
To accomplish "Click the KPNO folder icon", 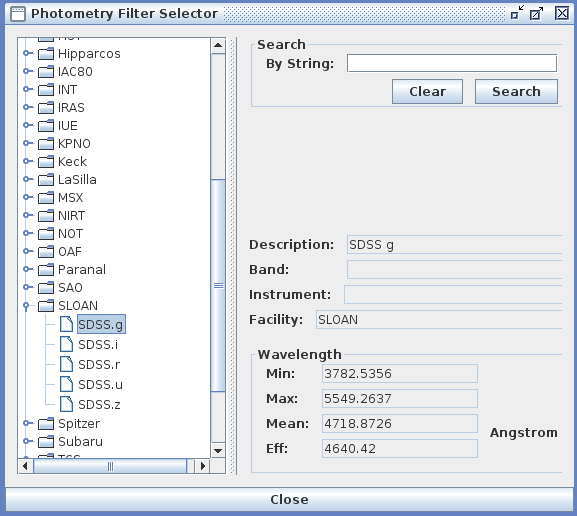I will [46, 144].
